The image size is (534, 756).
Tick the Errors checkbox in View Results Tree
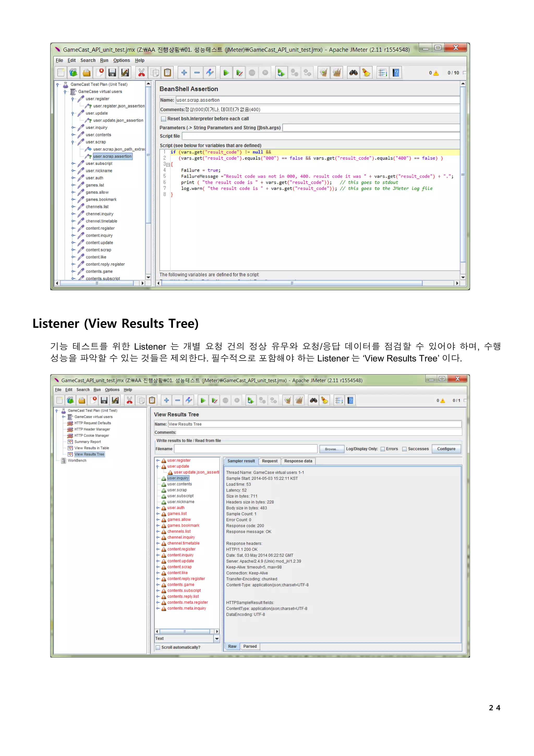click(383, 449)
